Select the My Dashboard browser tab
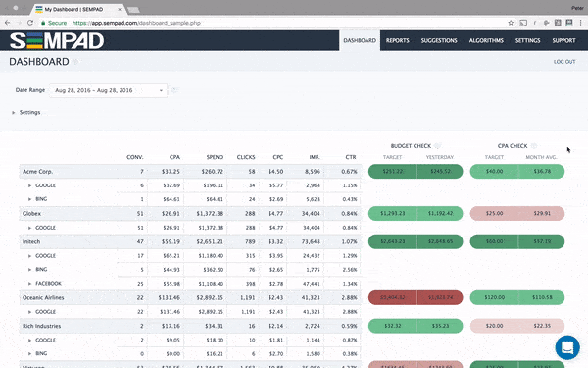The image size is (588, 368). pyautogui.click(x=79, y=9)
